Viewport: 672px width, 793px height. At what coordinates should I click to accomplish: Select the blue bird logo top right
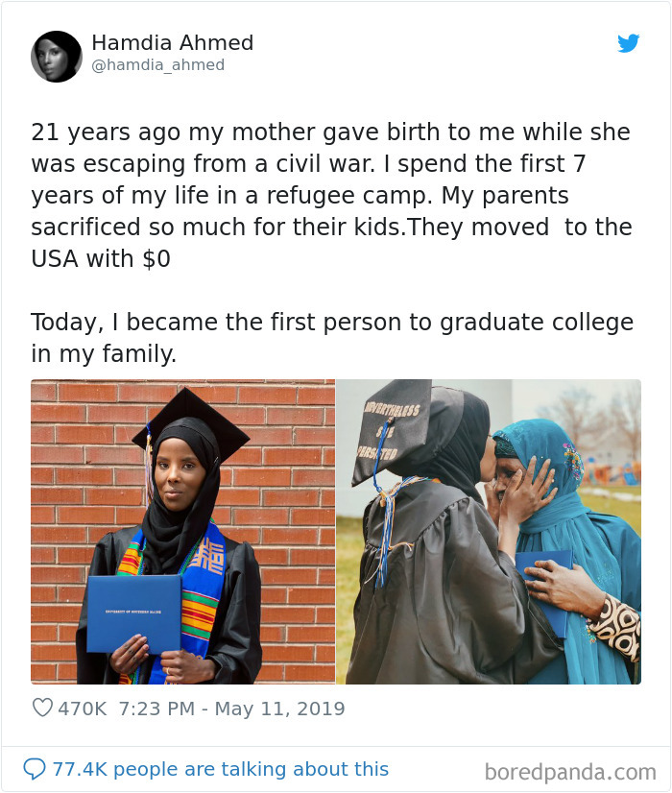click(x=629, y=43)
